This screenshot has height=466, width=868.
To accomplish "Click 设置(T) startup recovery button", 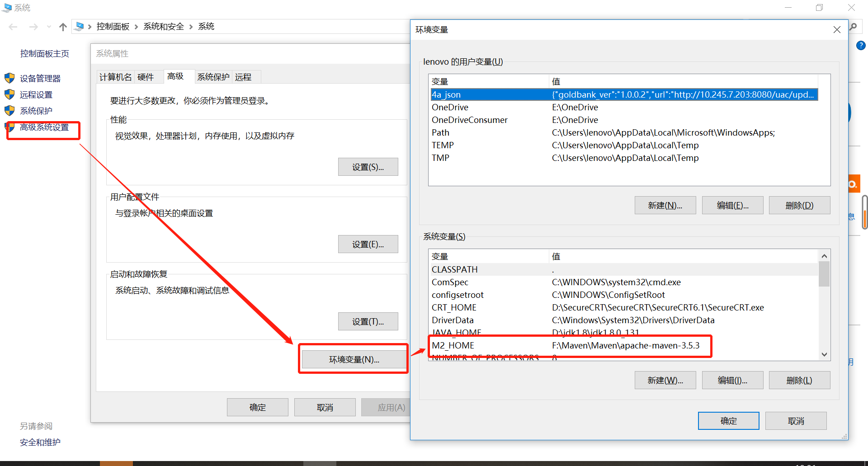I will [x=368, y=321].
